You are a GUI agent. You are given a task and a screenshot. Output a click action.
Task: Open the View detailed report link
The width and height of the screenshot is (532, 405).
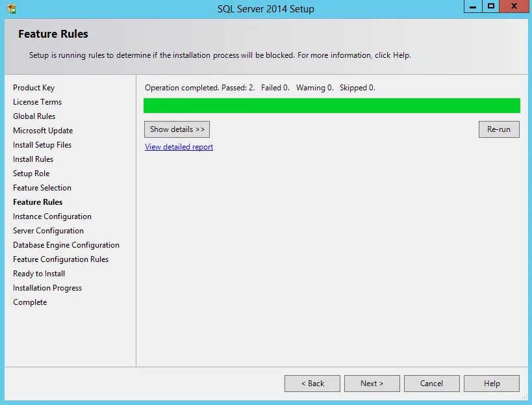(179, 147)
